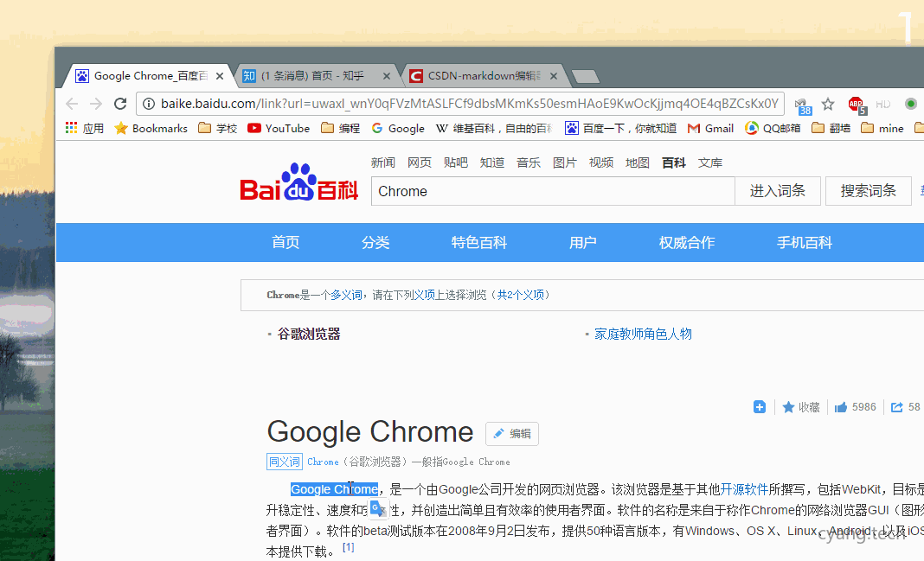
Task: Select 音乐 in the Baidu top navigation
Action: 528,162
